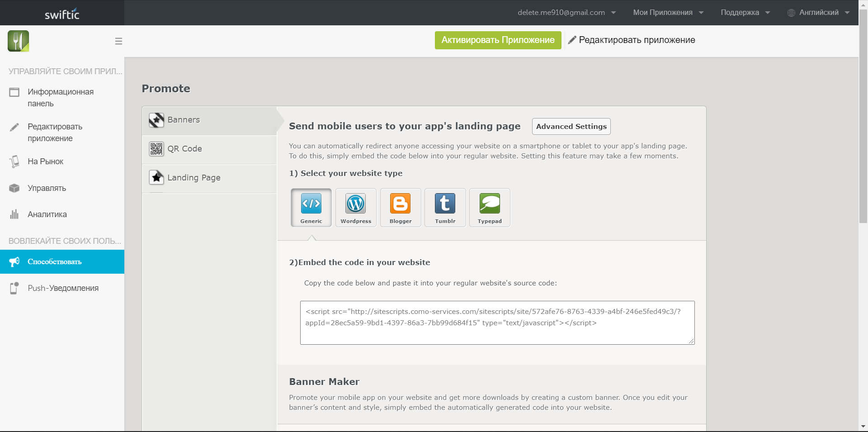Click the ВОВЛЕКАЙТЕ СВОИХ ПОЛЬ... section label
Screen dimensions: 868x432
pyautogui.click(x=65, y=241)
